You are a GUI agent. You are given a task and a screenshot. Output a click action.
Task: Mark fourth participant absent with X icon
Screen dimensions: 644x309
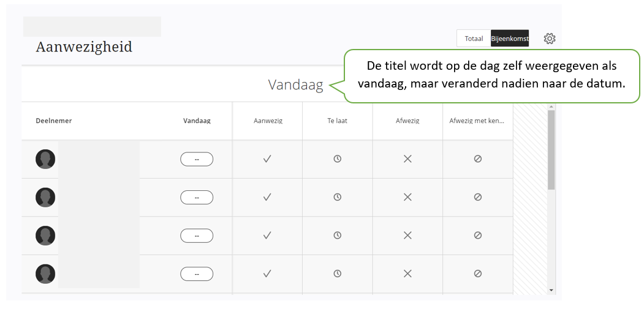click(x=407, y=274)
